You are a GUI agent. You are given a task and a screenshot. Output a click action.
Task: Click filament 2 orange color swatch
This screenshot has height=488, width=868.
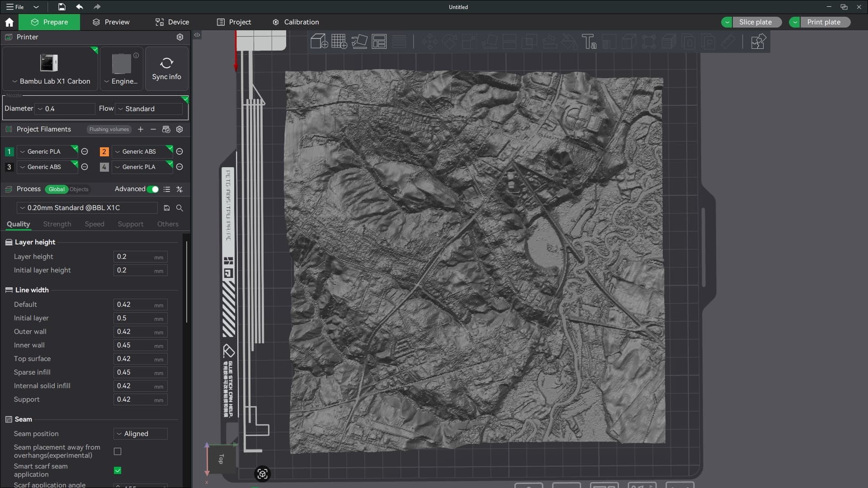coord(104,152)
